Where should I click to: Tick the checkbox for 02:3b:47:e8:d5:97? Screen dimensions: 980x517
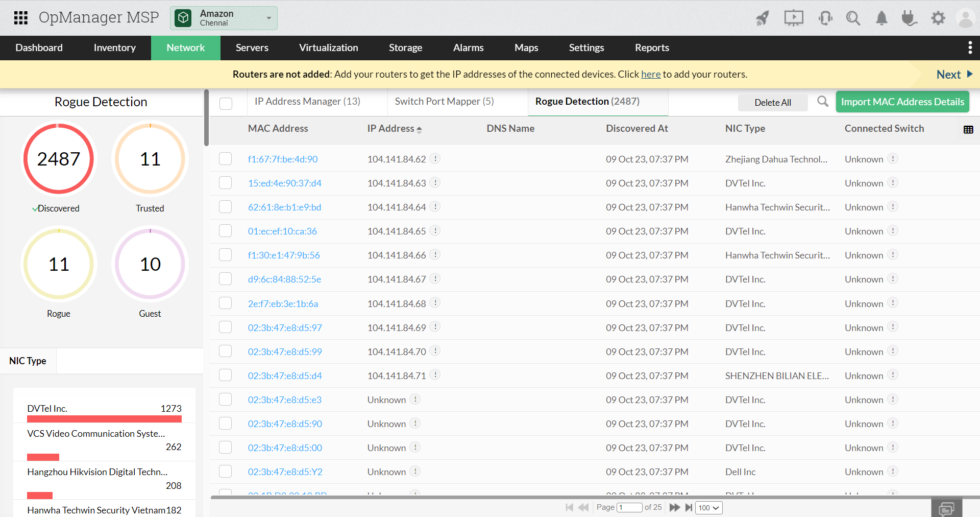point(225,327)
